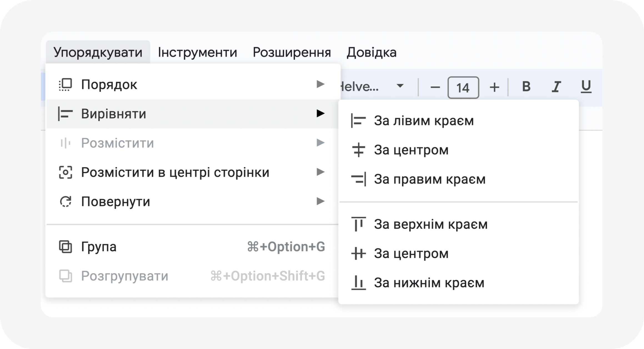
Task: Expand the Розмістити submenu arrow
Action: (320, 143)
